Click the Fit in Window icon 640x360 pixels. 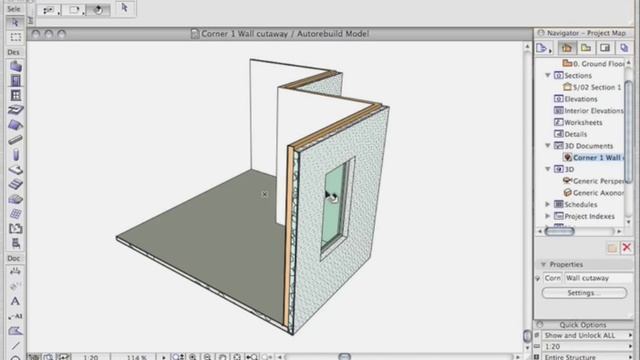237,357
